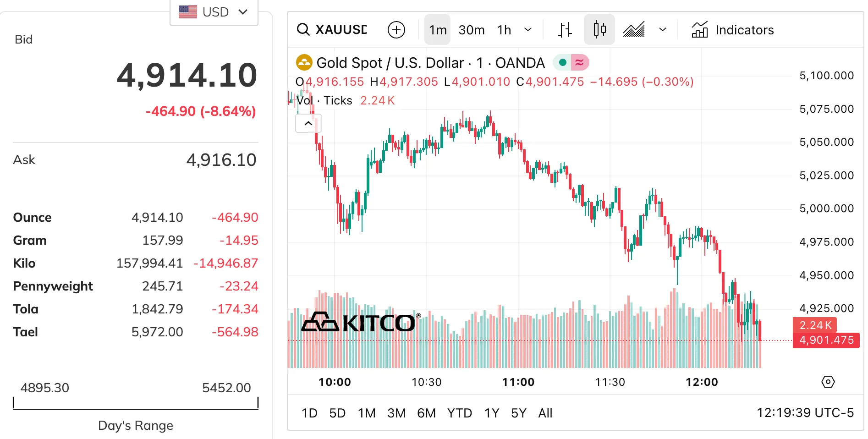This screenshot has width=868, height=439.
Task: Select the YTD range tab
Action: pos(459,413)
